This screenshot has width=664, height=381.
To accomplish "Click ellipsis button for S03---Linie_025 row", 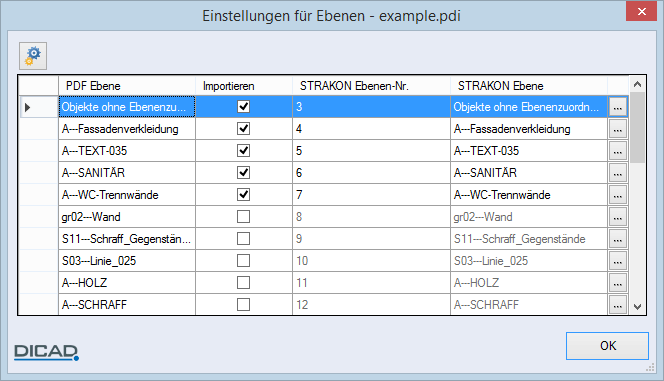I will coord(618,261).
